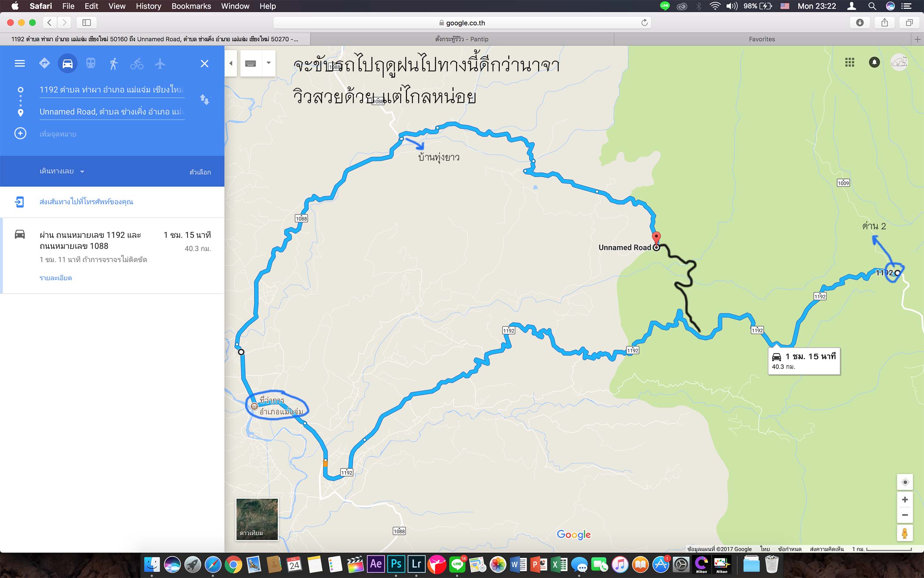Swap origin and destination
The height and width of the screenshot is (578, 924).
pos(205,100)
